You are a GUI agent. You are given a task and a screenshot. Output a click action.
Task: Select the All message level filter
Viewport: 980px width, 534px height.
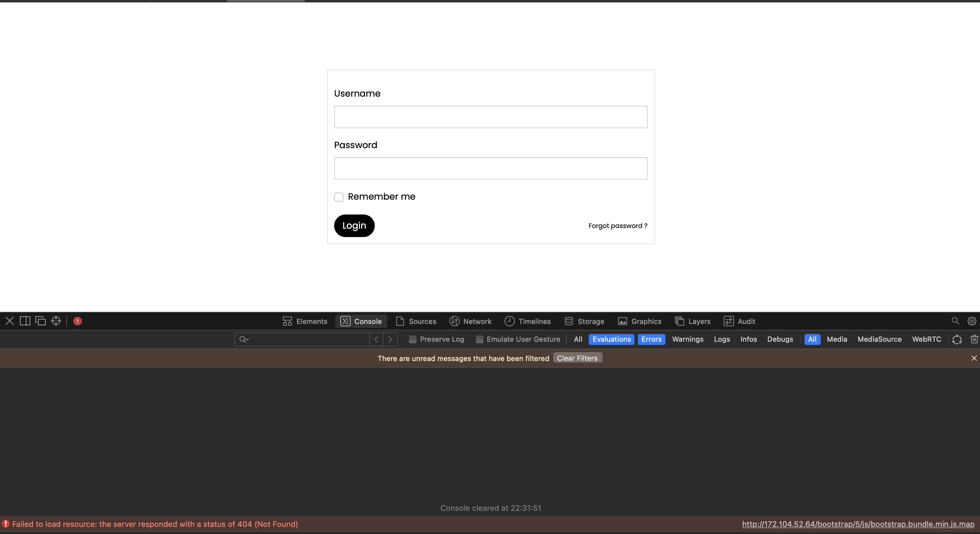pyautogui.click(x=578, y=339)
